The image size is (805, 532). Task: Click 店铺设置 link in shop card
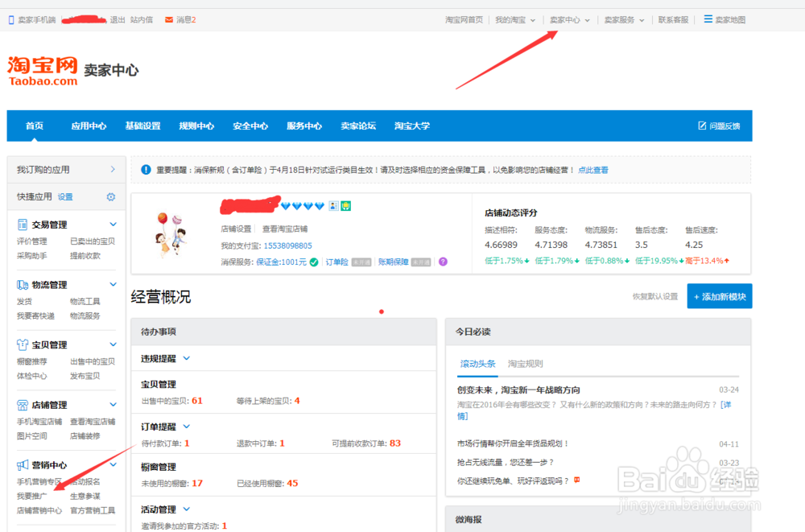pyautogui.click(x=236, y=229)
